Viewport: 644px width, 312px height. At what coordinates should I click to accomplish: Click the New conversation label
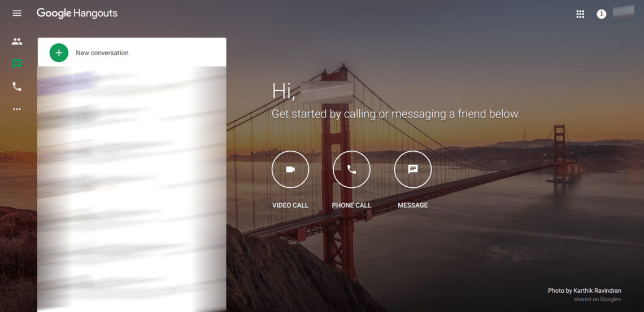coord(102,53)
